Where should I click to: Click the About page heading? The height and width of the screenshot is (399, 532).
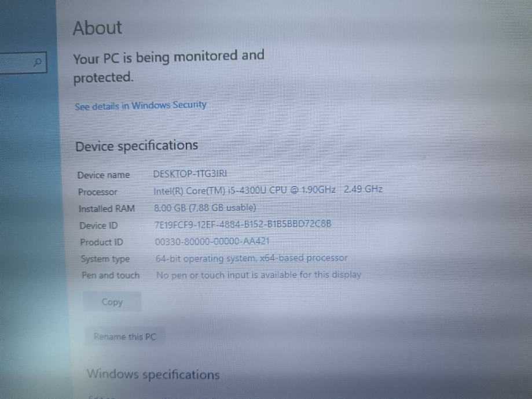97,28
